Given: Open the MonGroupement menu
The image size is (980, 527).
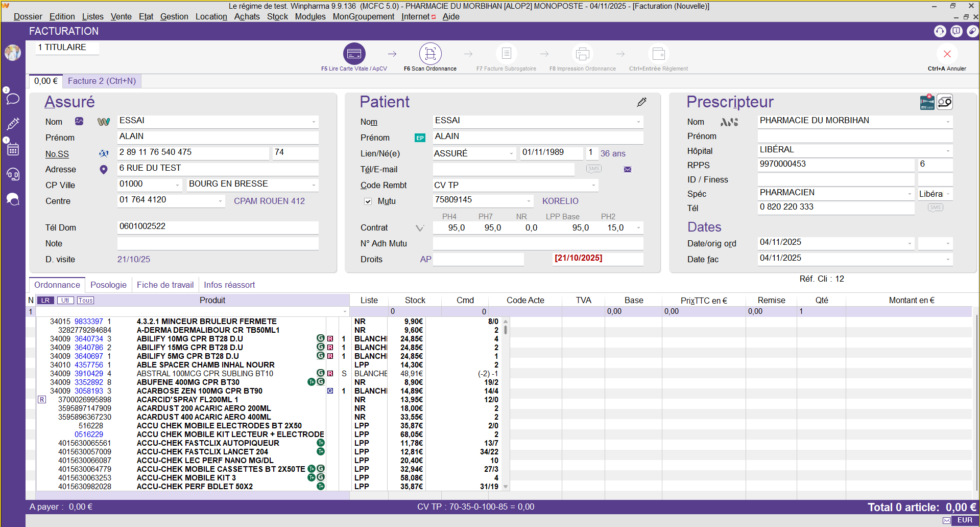Looking at the screenshot, I should click(x=364, y=16).
